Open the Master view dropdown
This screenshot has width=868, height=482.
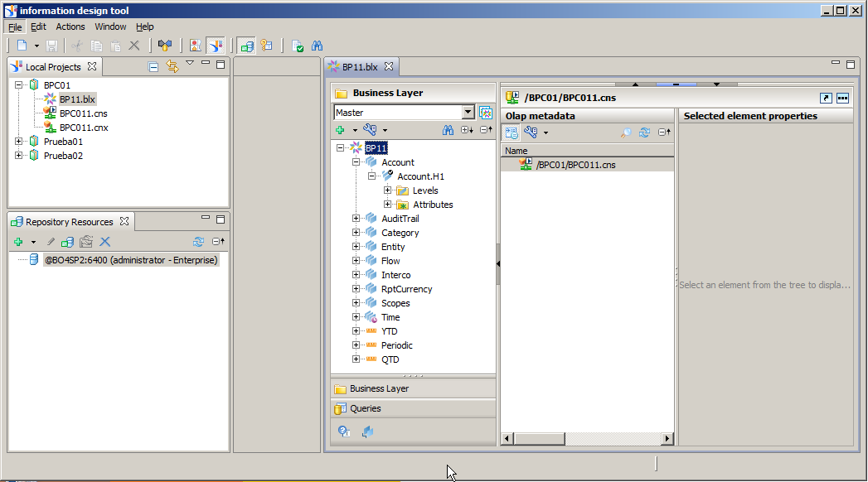click(468, 113)
